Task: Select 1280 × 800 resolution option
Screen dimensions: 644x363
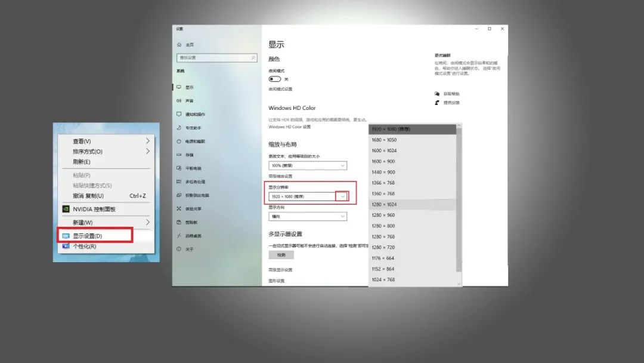Action: (413, 226)
